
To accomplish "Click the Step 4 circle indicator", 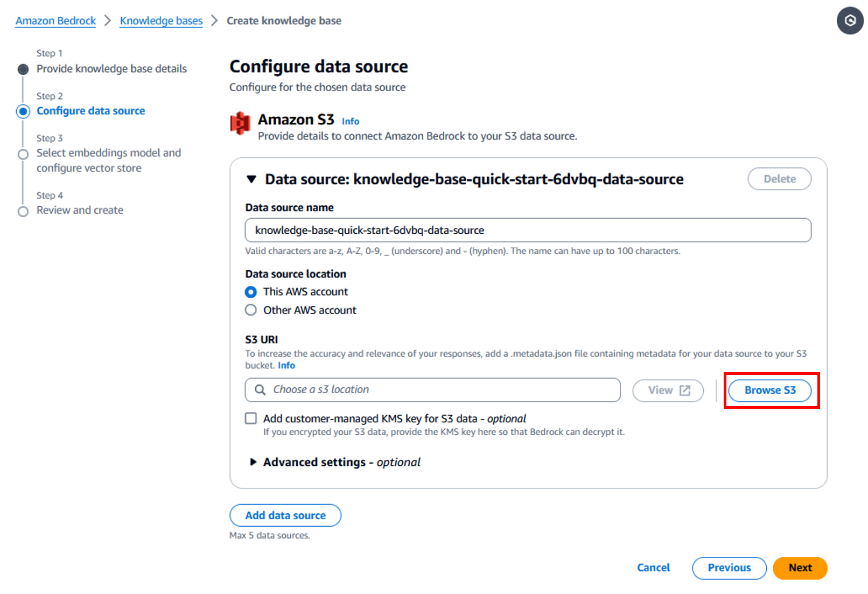I will click(x=23, y=211).
